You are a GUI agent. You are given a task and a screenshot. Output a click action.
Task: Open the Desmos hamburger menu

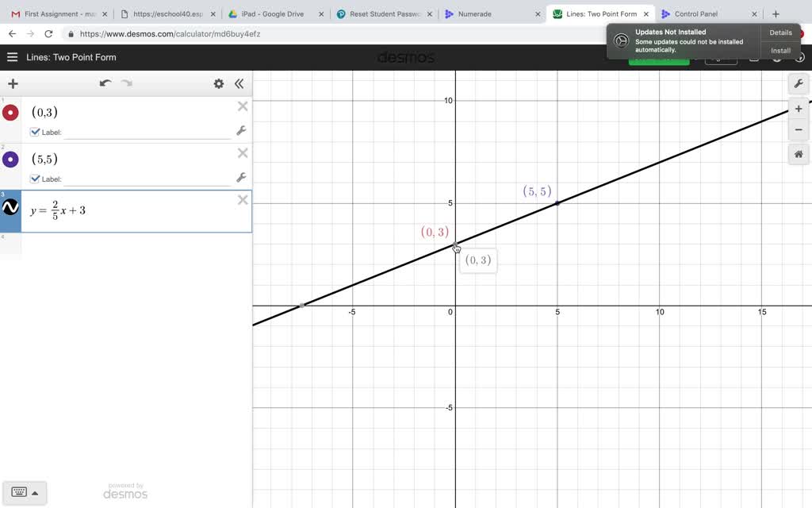click(12, 57)
